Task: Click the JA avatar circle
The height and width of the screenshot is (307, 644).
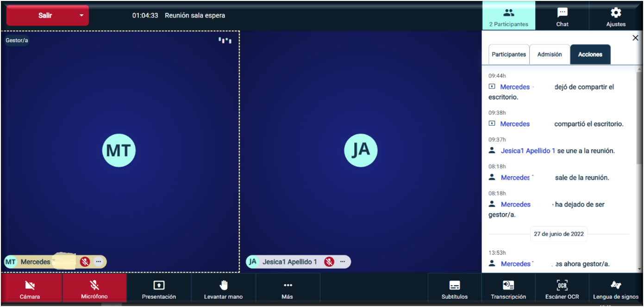Action: click(361, 150)
